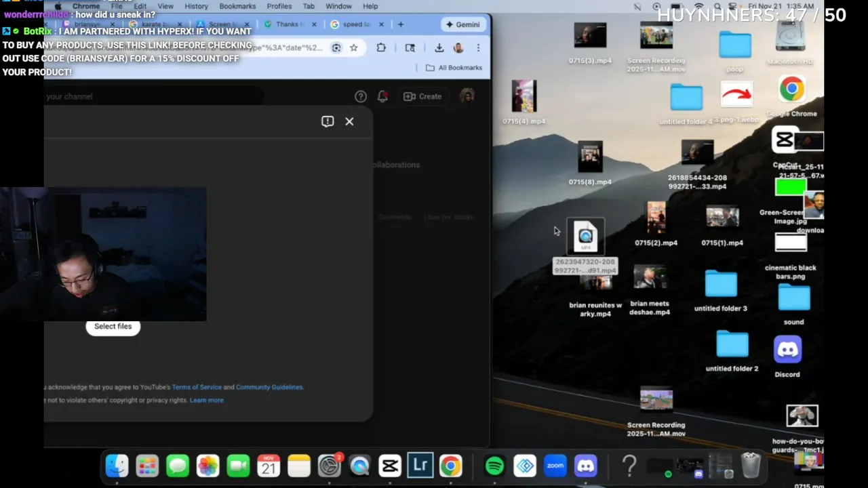Launch Zoom from the dock

tap(555, 466)
